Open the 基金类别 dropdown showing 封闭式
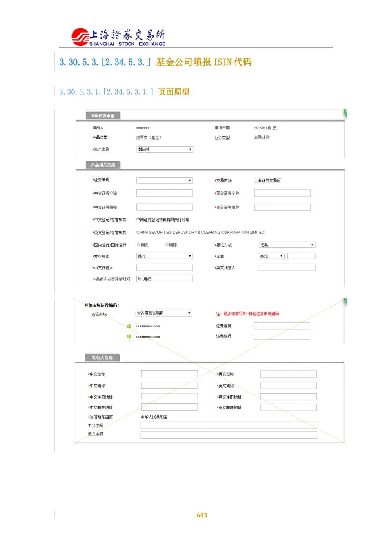Image resolution: width=392 pixels, height=555 pixels. point(164,149)
